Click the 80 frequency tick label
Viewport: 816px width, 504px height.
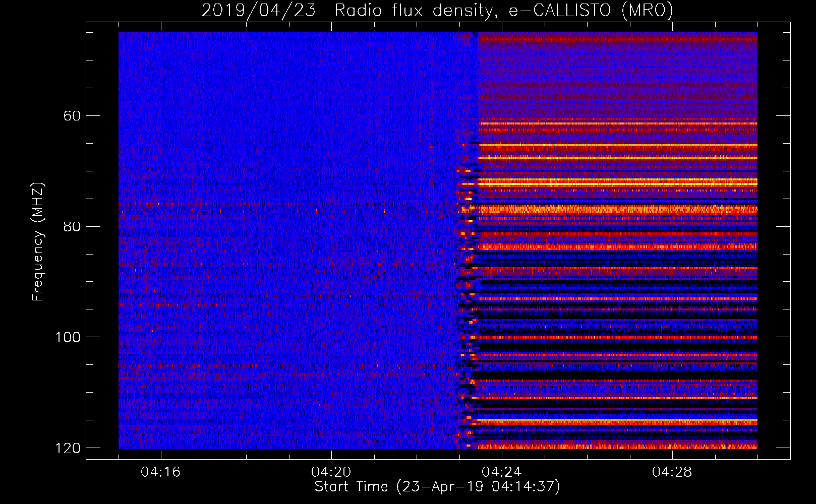tap(72, 226)
